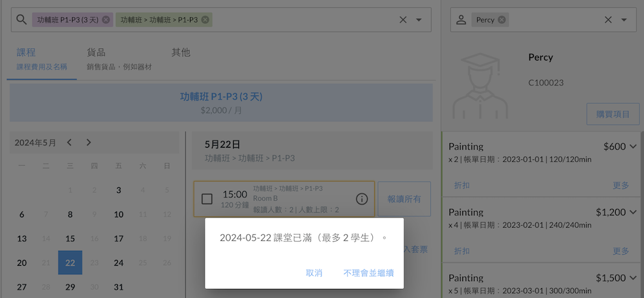Click the student person icon
The image size is (644, 298).
461,19
